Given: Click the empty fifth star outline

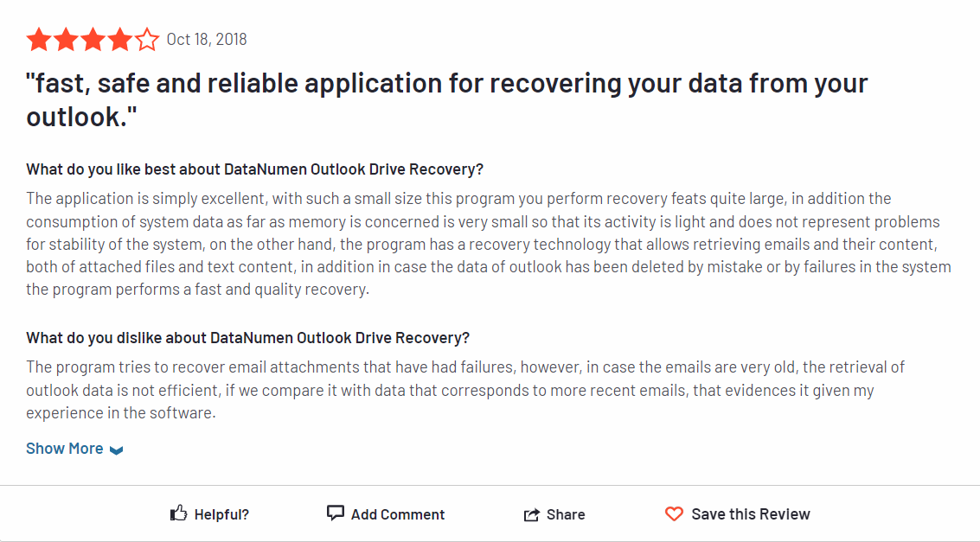Looking at the screenshot, I should click(x=146, y=39).
